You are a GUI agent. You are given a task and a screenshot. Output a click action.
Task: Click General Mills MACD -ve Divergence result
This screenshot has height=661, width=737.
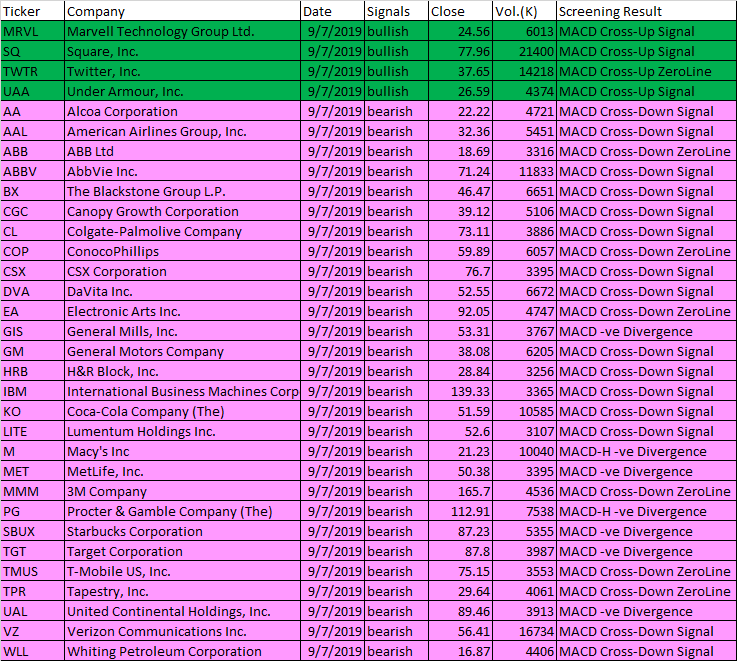click(x=646, y=331)
